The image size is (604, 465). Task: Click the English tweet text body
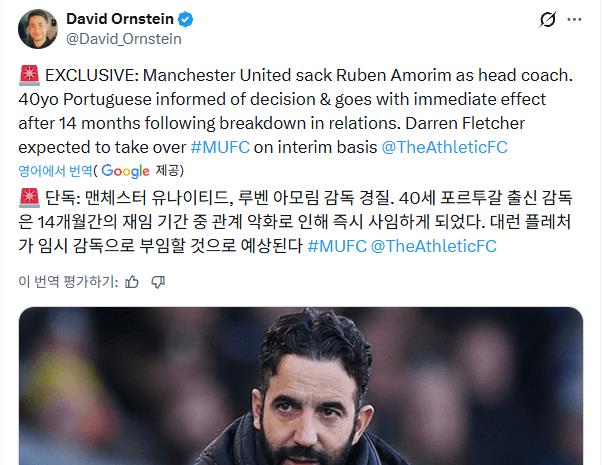(295, 111)
